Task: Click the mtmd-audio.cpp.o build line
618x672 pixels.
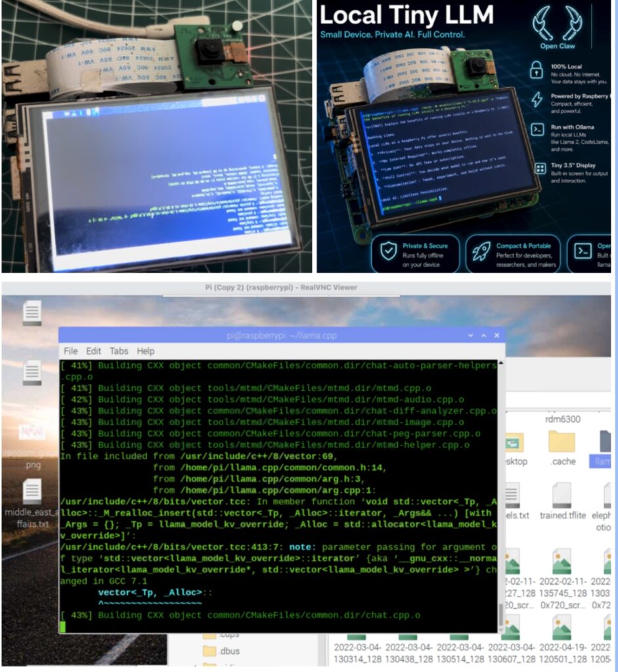Action: [x=261, y=400]
